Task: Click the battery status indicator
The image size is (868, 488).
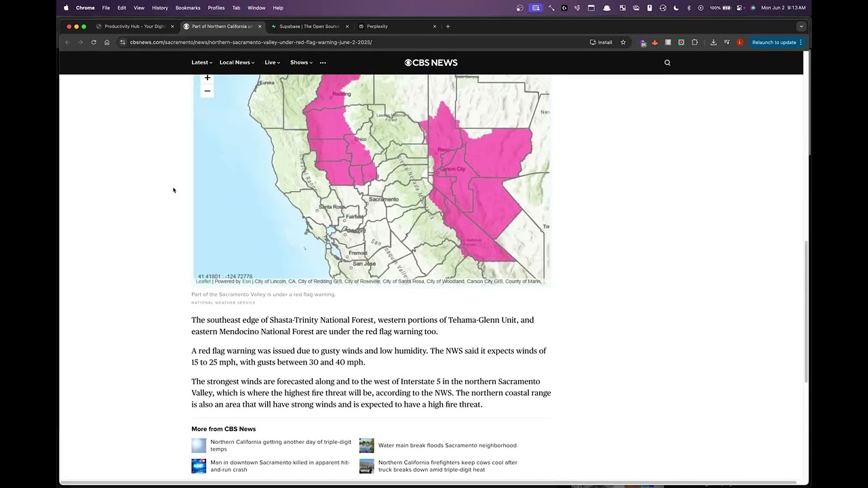Action: point(720,7)
